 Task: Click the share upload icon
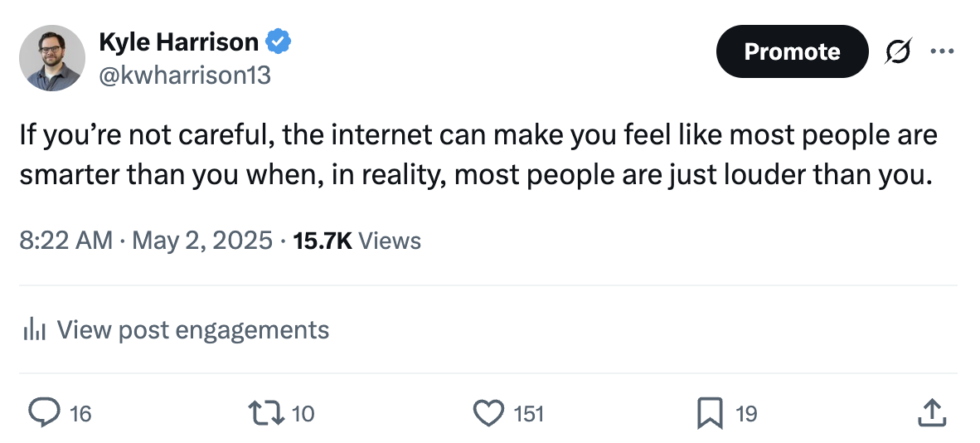point(932,412)
